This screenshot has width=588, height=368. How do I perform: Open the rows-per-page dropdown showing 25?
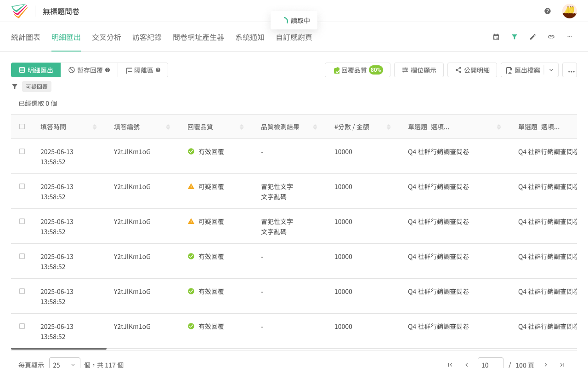coord(65,363)
